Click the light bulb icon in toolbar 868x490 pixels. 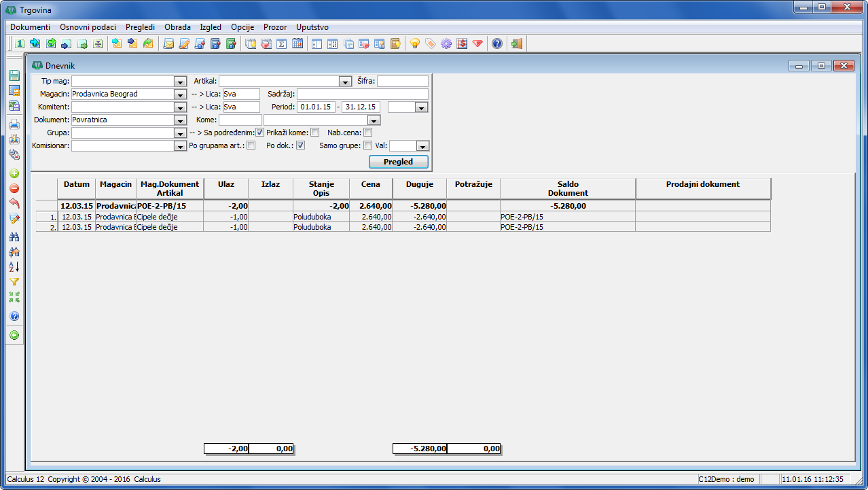[x=415, y=43]
